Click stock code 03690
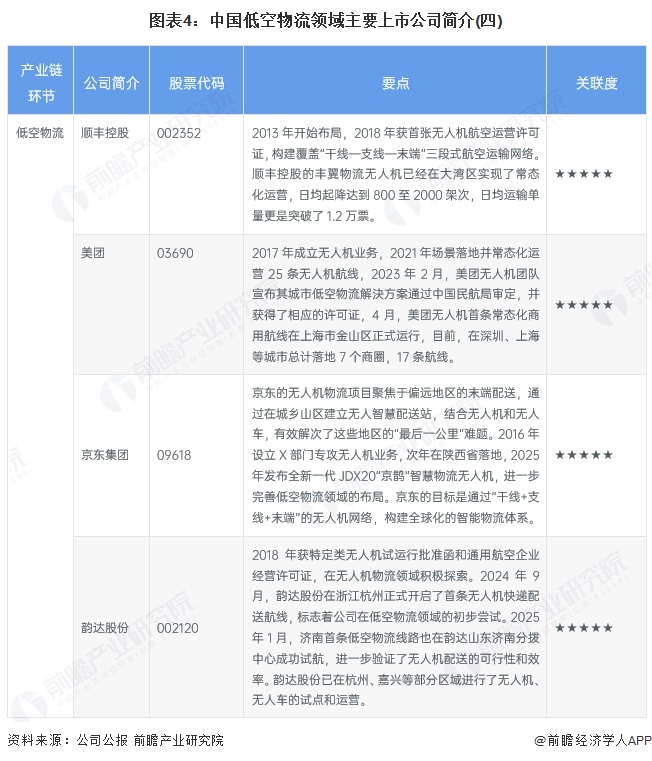 pos(175,253)
